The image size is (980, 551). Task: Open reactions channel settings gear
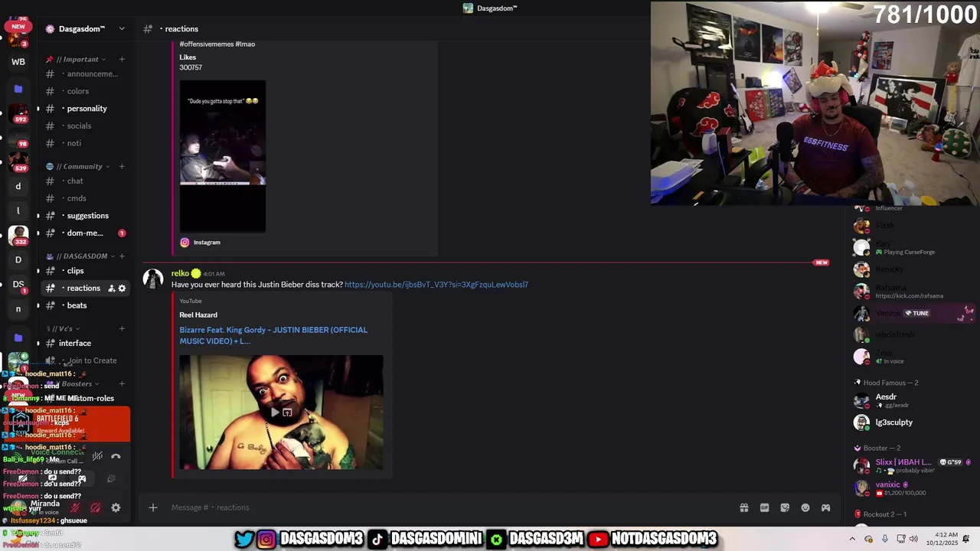tap(122, 289)
